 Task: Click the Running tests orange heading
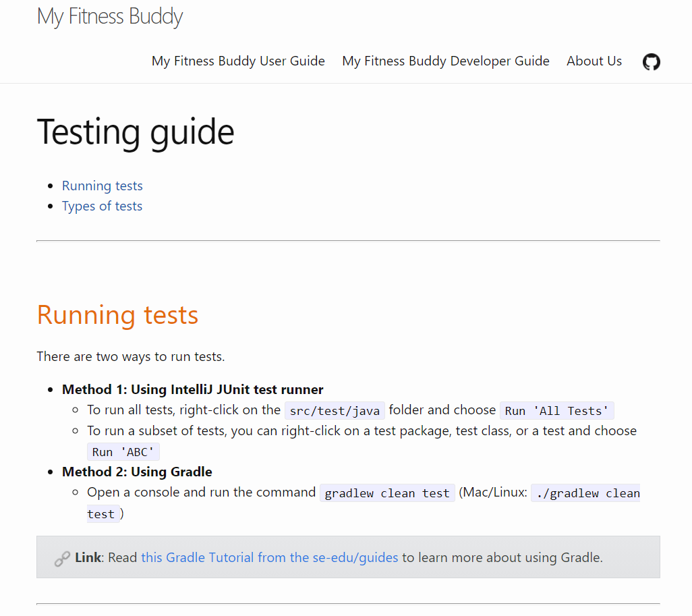[117, 315]
